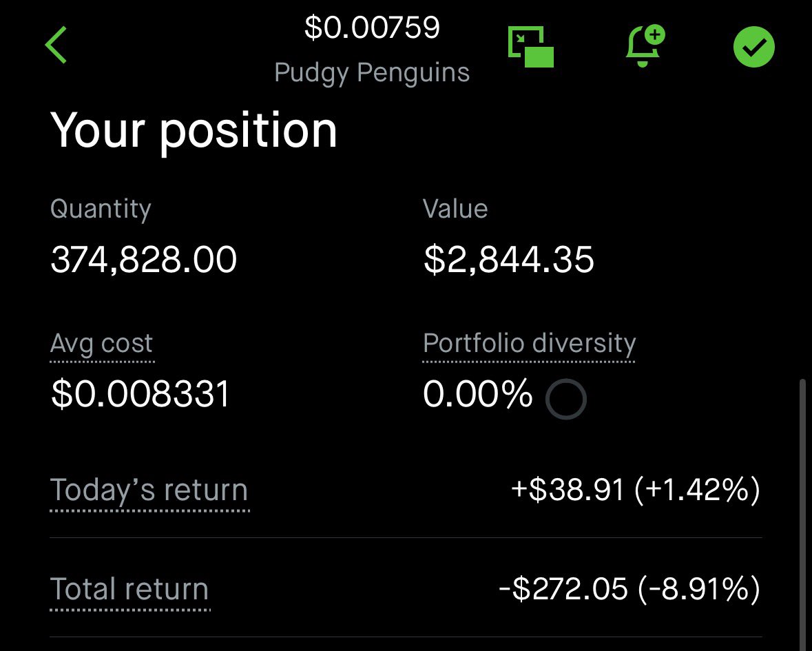This screenshot has height=651, width=812.
Task: Select the Quantity label
Action: 101,209
